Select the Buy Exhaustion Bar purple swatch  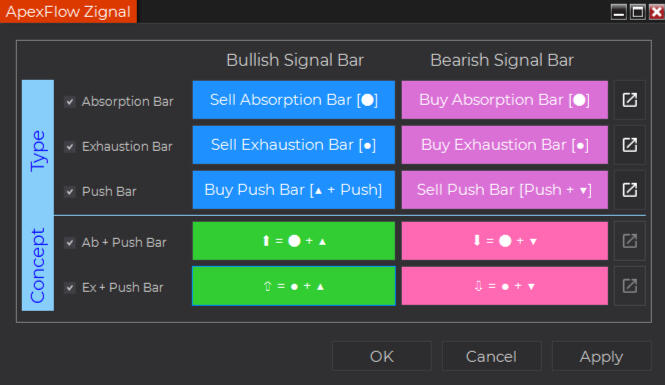(505, 145)
